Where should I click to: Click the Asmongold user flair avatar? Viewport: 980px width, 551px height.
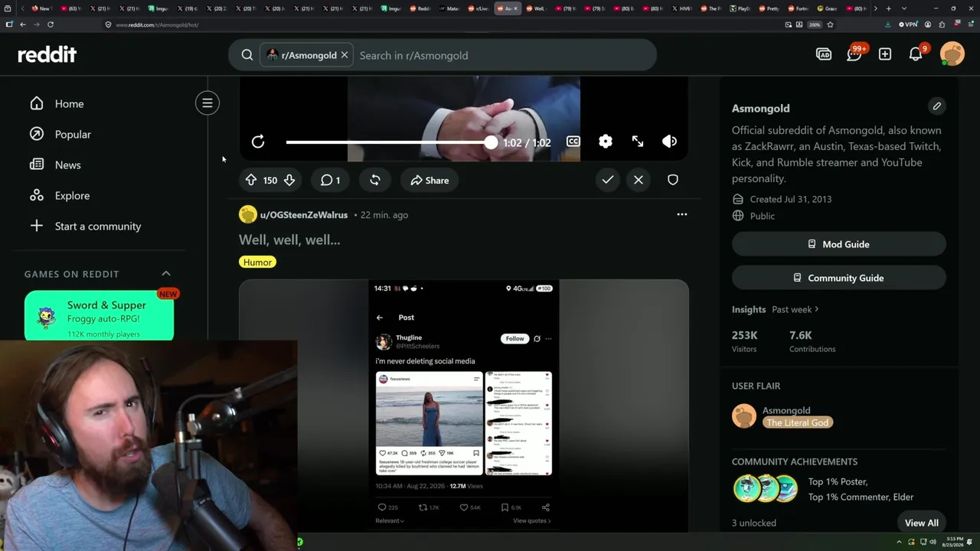point(744,416)
